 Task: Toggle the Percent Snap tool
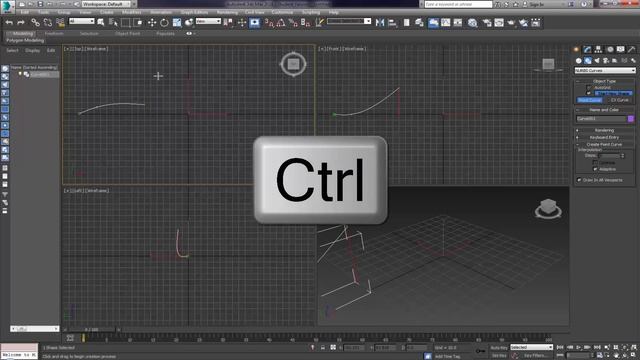tap(293, 22)
